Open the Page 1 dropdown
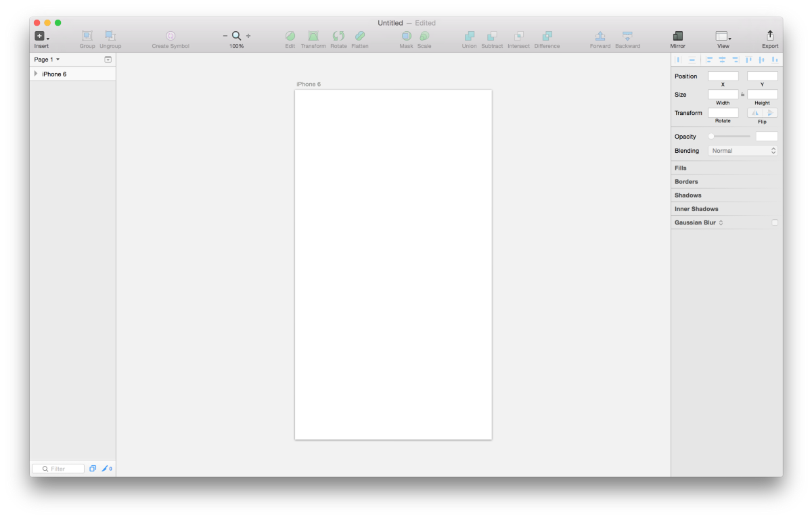This screenshot has width=812, height=518. [x=47, y=60]
